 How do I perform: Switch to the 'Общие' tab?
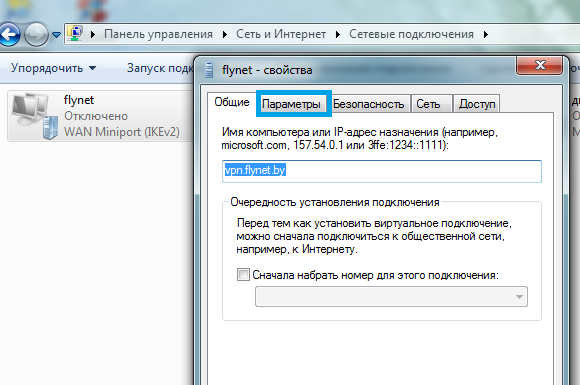click(x=232, y=102)
